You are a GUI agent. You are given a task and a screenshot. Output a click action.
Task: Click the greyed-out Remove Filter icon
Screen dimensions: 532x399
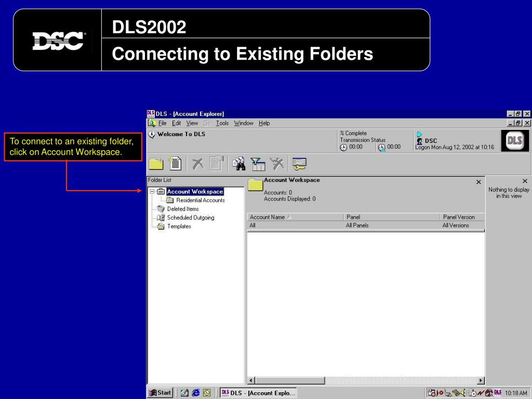(277, 164)
